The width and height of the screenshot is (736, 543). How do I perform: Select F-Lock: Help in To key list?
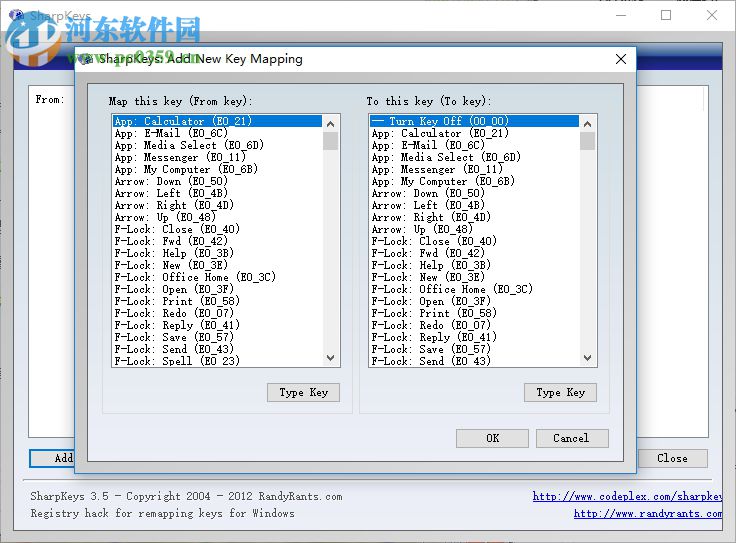[x=474, y=266]
